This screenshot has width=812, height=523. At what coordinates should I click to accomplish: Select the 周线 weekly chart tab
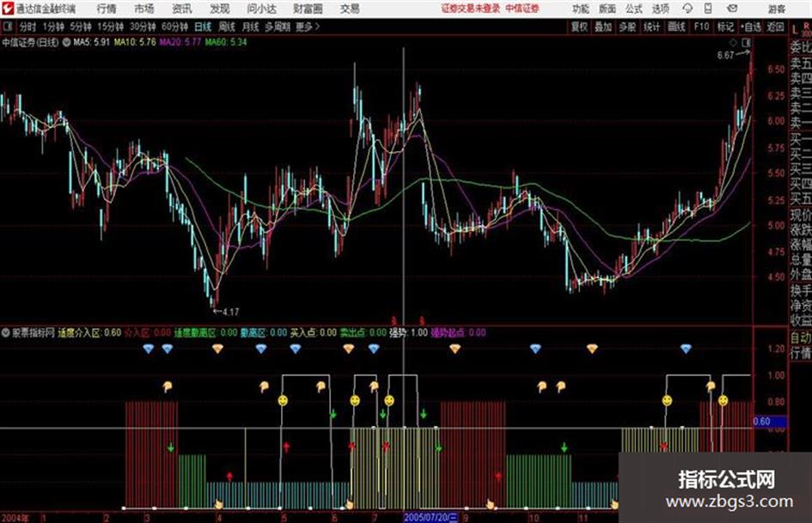pos(227,27)
